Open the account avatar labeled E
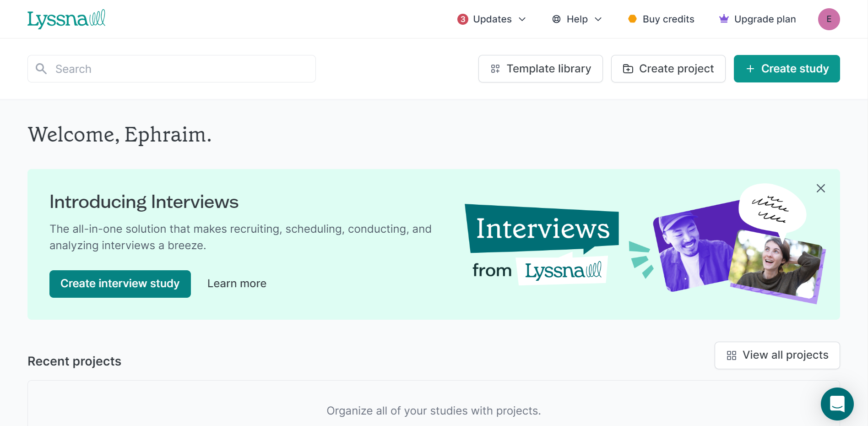Screen dimensions: 868x426 [829, 19]
